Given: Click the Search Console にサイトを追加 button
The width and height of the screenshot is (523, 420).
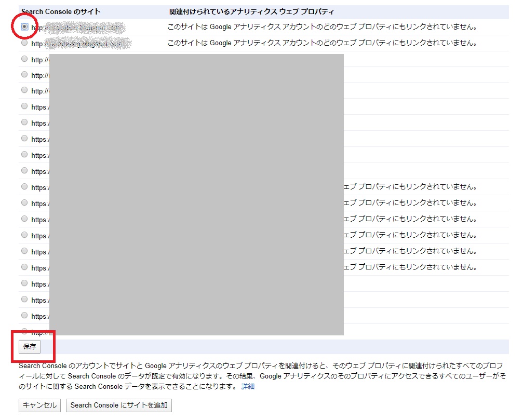Looking at the screenshot, I should pyautogui.click(x=119, y=405).
